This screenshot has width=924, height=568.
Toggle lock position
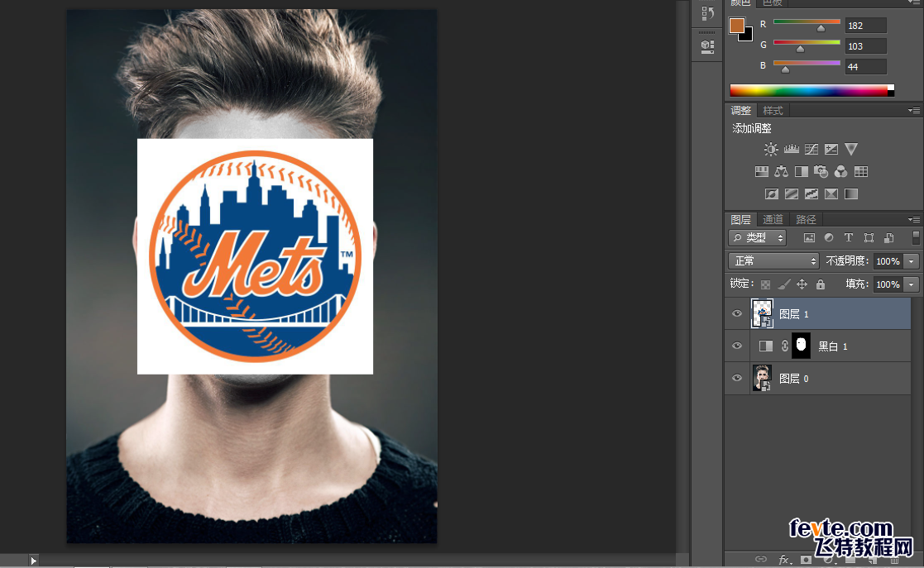[802, 284]
